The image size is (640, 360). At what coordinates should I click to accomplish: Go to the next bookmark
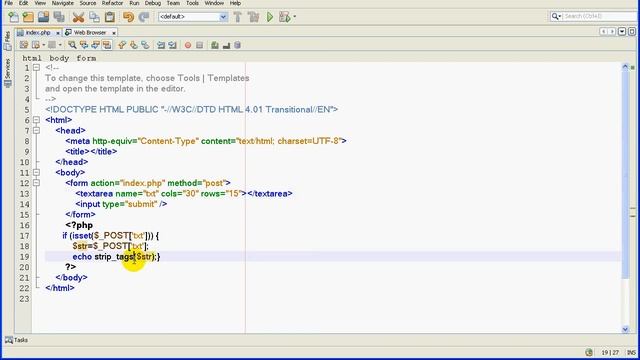pos(133,45)
